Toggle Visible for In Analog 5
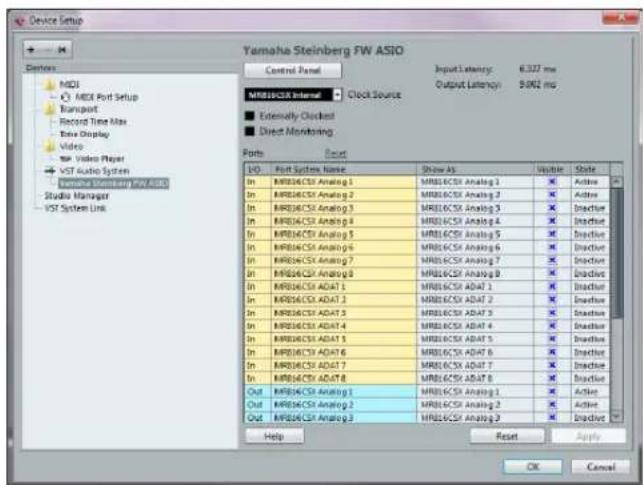 (552, 234)
